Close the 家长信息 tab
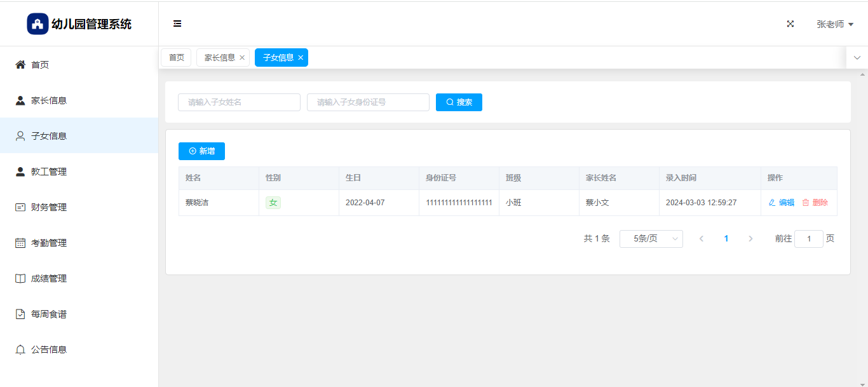 click(x=242, y=58)
